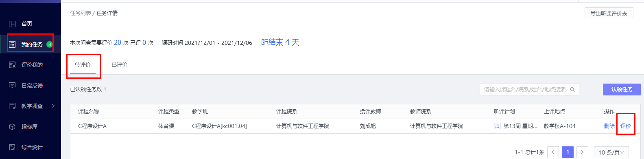
Task: Go to next page with right chevron
Action: [582, 152]
